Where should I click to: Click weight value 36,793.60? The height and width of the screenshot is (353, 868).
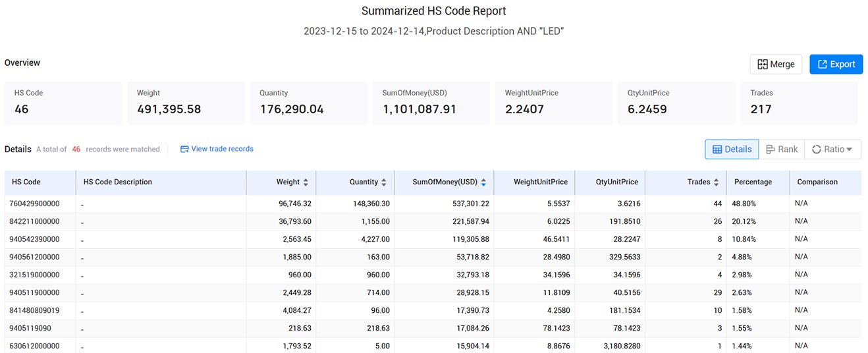(x=295, y=222)
